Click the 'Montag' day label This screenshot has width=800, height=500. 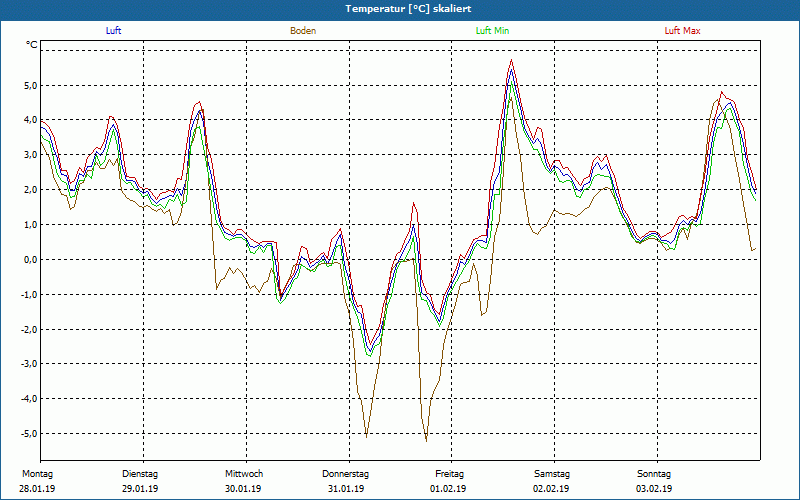click(x=37, y=474)
